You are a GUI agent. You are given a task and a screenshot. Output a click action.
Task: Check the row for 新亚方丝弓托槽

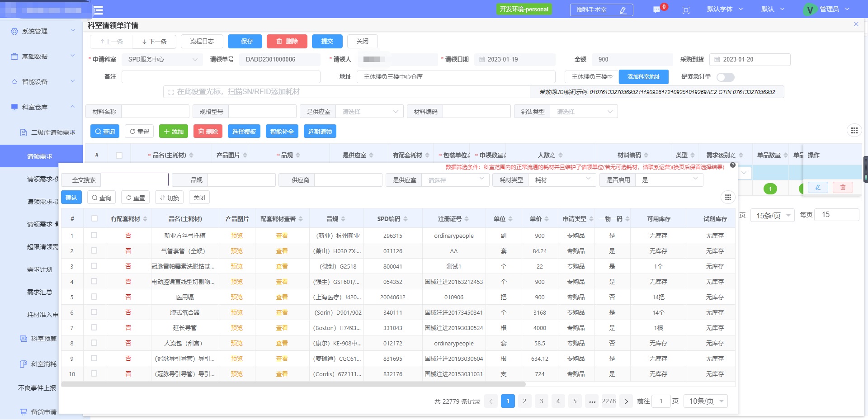pyautogui.click(x=94, y=235)
